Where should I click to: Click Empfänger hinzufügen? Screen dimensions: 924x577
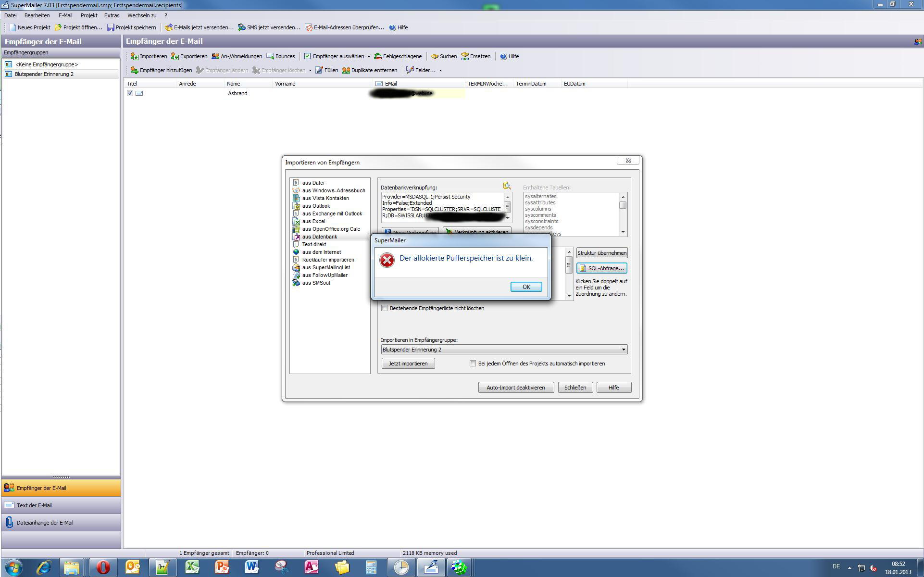[x=161, y=70]
